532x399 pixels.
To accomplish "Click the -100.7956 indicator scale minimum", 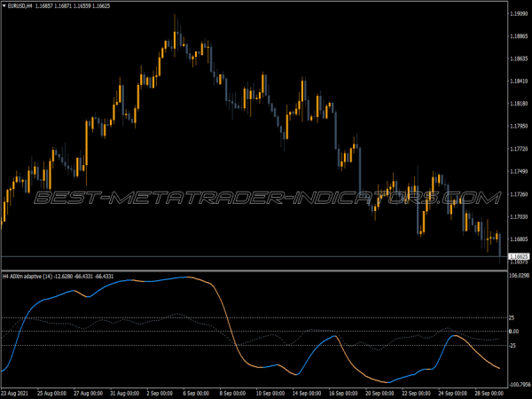I will (x=520, y=385).
